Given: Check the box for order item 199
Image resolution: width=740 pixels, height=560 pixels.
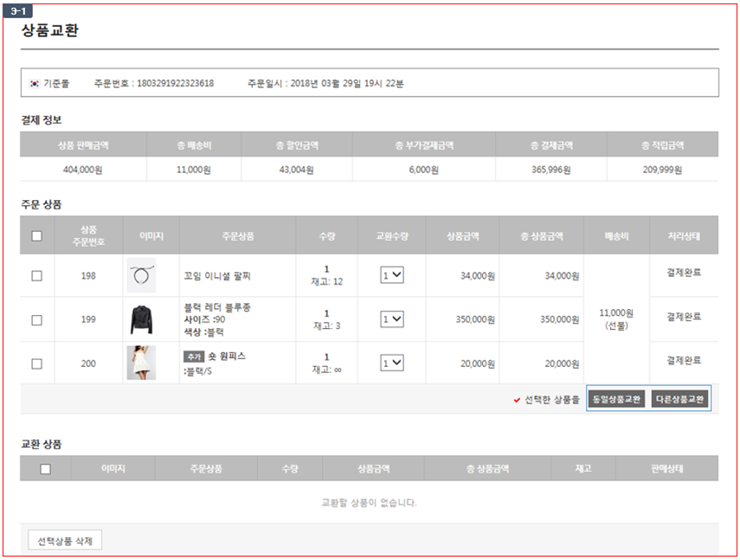Looking at the screenshot, I should (37, 320).
